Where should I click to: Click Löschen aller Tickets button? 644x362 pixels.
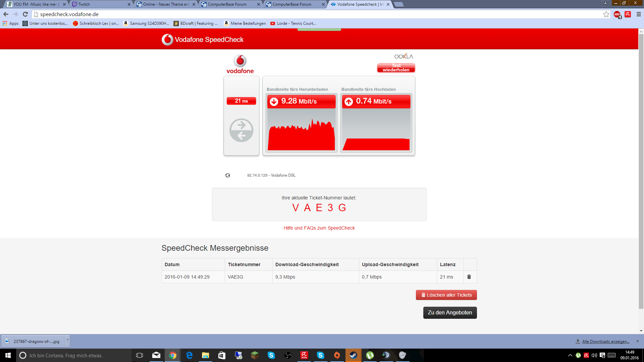[x=446, y=295]
